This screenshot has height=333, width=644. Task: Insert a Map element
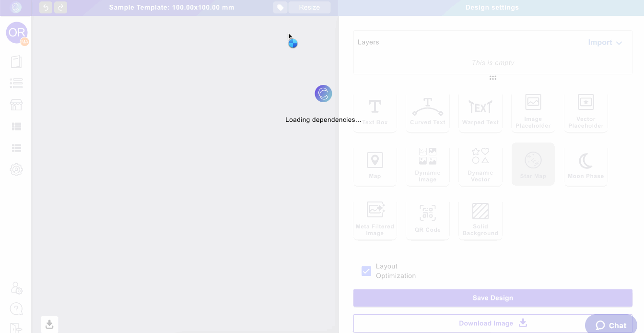pyautogui.click(x=375, y=164)
